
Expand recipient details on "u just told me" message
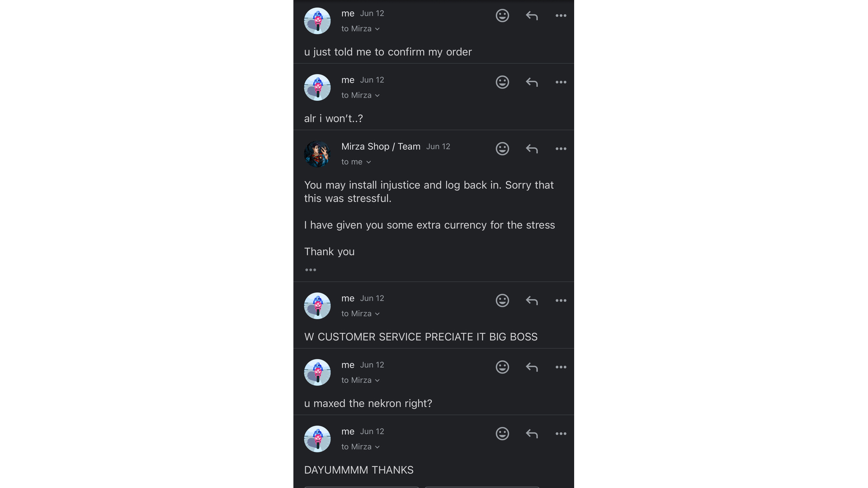point(360,29)
